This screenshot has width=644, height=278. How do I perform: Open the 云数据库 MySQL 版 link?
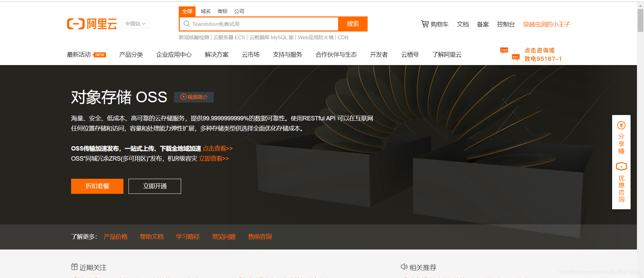[x=272, y=38]
